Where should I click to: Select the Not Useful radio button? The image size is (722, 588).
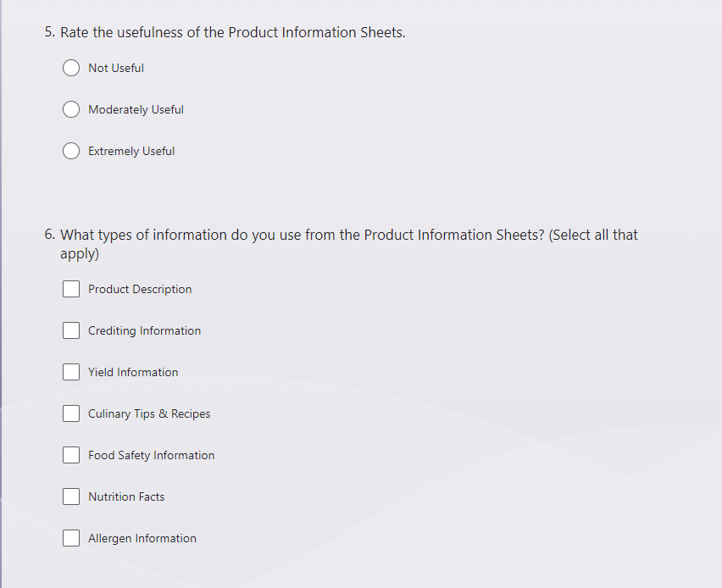[71, 68]
